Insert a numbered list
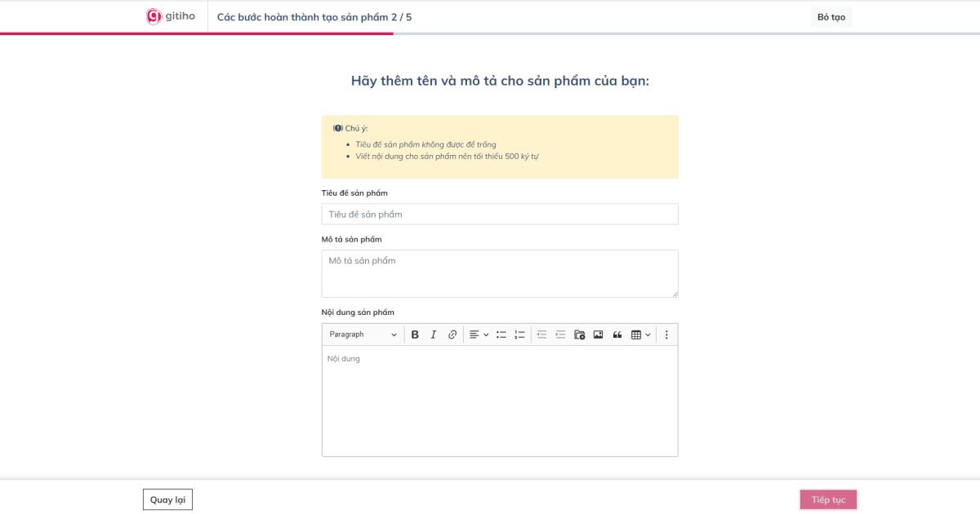The image size is (980, 514). coord(519,335)
